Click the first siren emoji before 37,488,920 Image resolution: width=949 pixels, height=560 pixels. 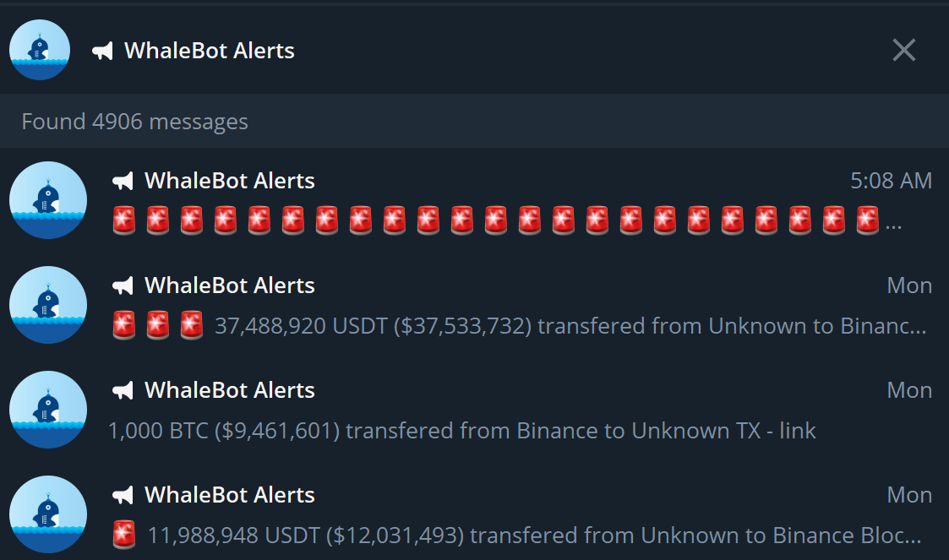coord(124,325)
